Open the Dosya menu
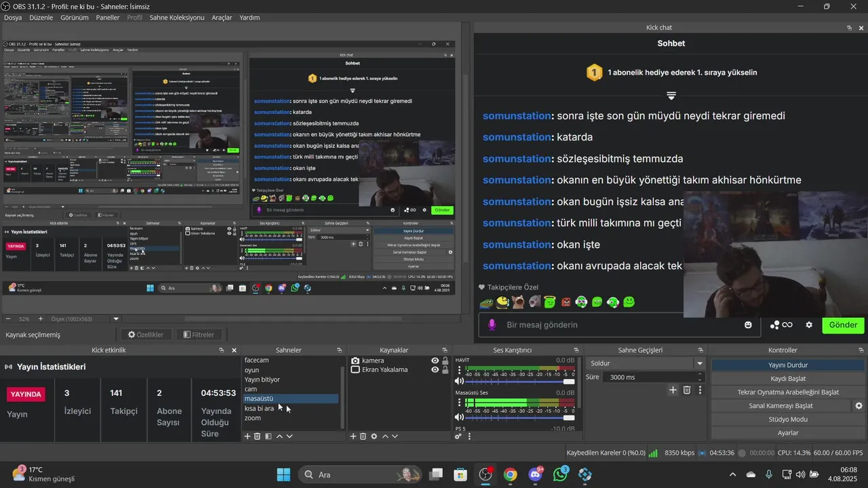Image resolution: width=868 pixels, height=488 pixels. [13, 18]
